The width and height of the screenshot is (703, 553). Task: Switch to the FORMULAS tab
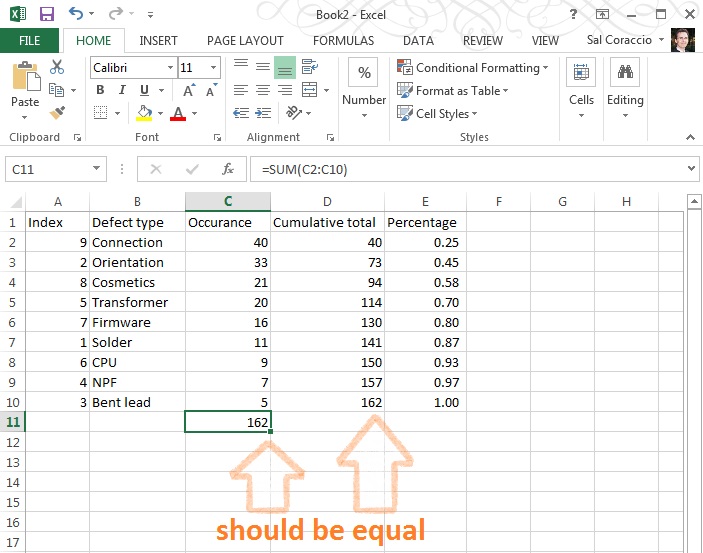[x=343, y=41]
